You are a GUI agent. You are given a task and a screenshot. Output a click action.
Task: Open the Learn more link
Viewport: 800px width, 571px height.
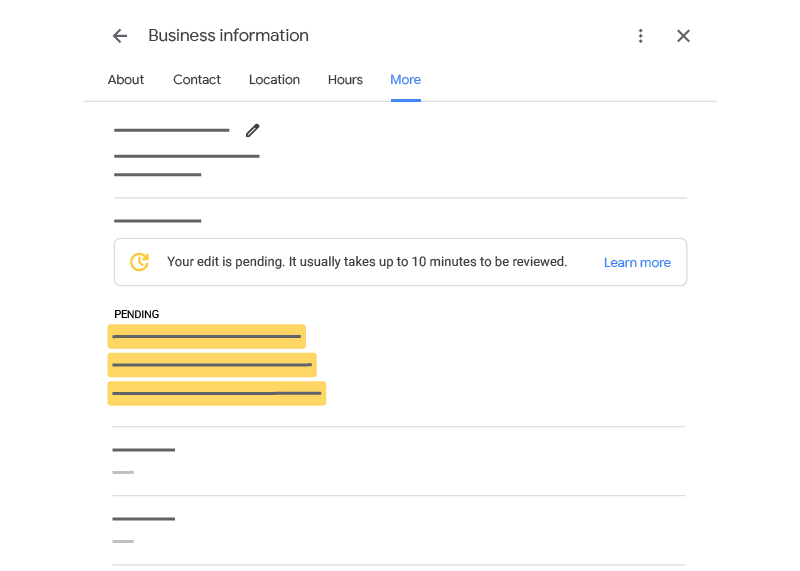pyautogui.click(x=637, y=263)
